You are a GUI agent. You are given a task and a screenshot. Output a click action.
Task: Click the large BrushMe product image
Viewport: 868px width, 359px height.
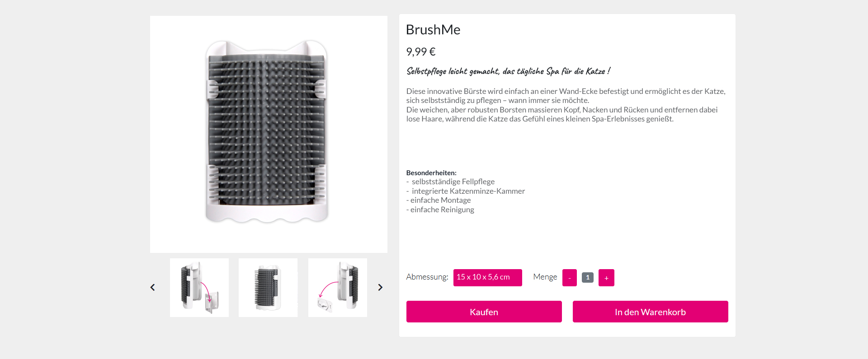(269, 134)
